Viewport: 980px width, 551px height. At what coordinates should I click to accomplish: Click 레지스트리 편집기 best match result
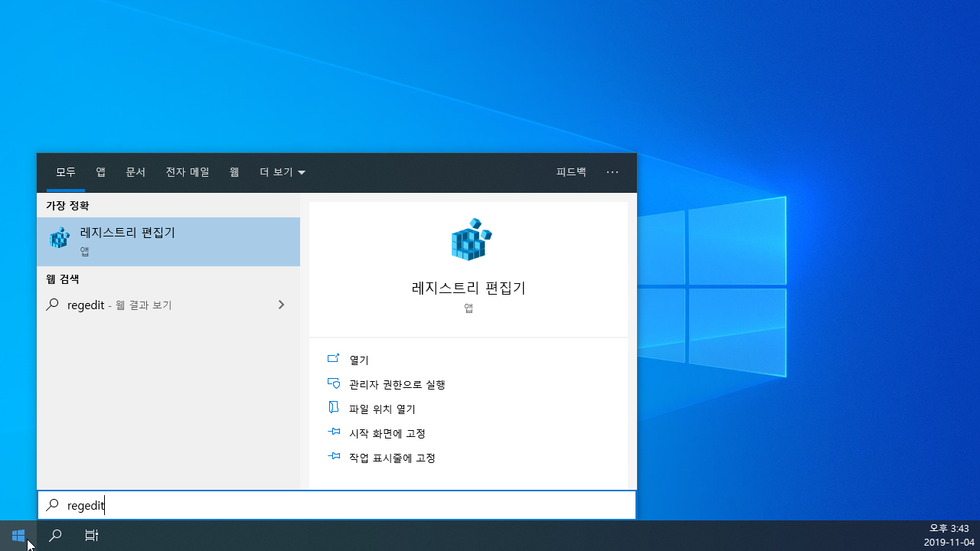click(x=168, y=242)
